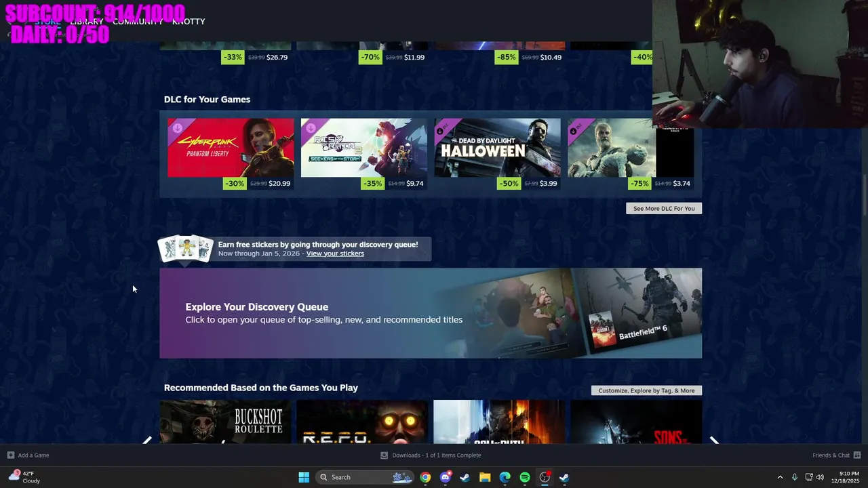Open File Explorer from the taskbar
This screenshot has width=868, height=488.
(485, 477)
